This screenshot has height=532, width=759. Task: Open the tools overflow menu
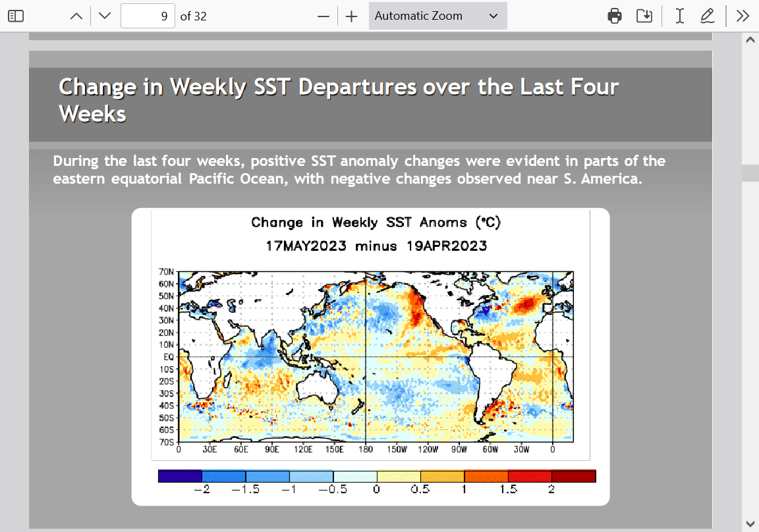tap(743, 16)
